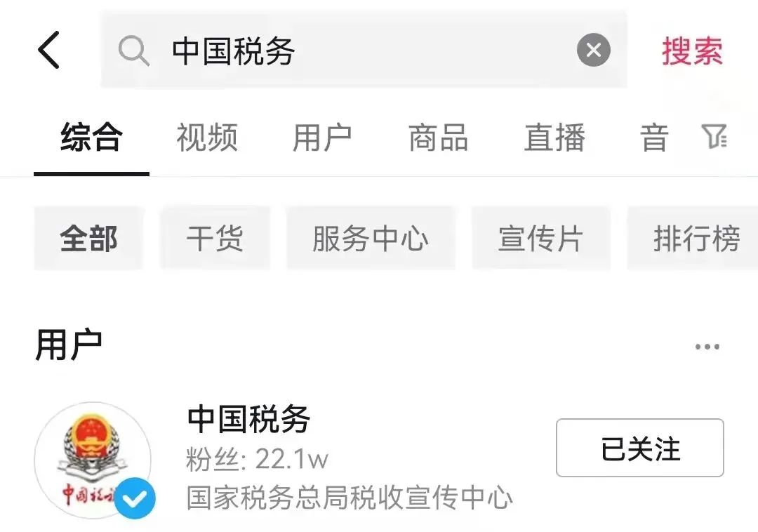Screen dimensions: 758x532
Task: Open the 商品 tab
Action: click(x=439, y=138)
